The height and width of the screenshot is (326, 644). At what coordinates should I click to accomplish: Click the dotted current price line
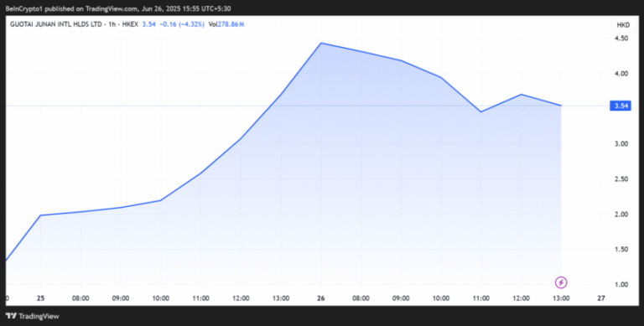coord(307,106)
